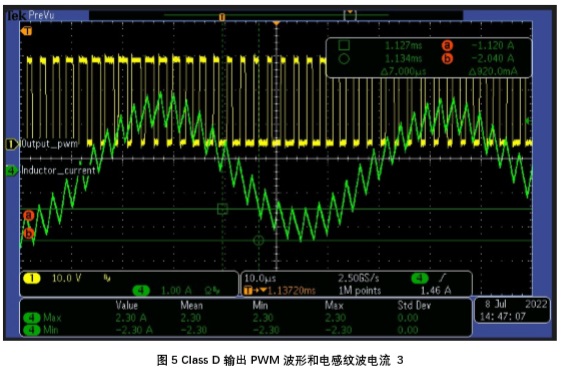Select the channel 4 Inductor_current ground marker
Screen dimensions: 562x373
coord(12,171)
